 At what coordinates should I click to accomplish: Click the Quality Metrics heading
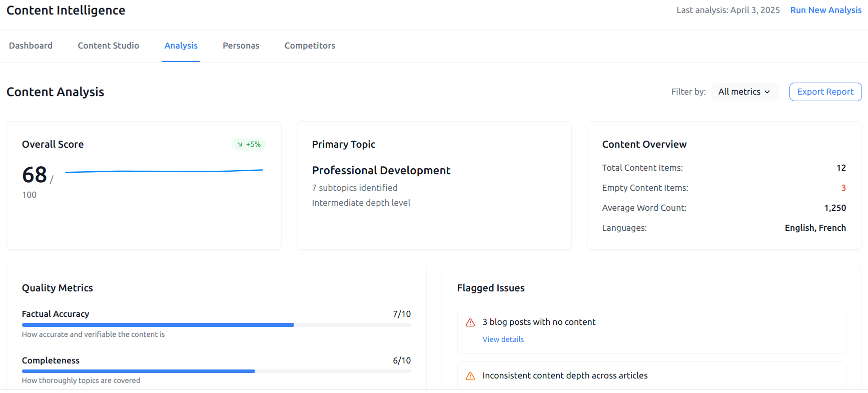[58, 288]
